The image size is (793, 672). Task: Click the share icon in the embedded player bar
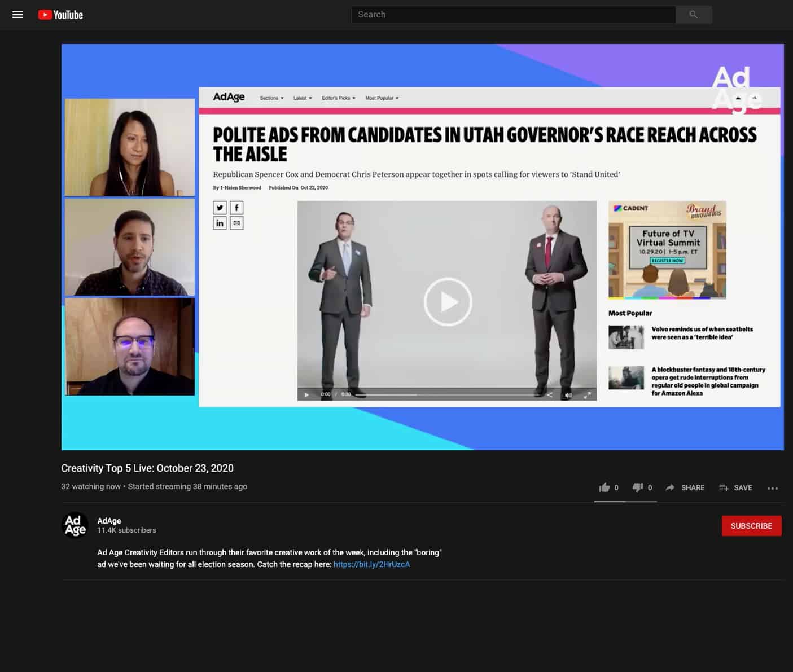click(550, 394)
